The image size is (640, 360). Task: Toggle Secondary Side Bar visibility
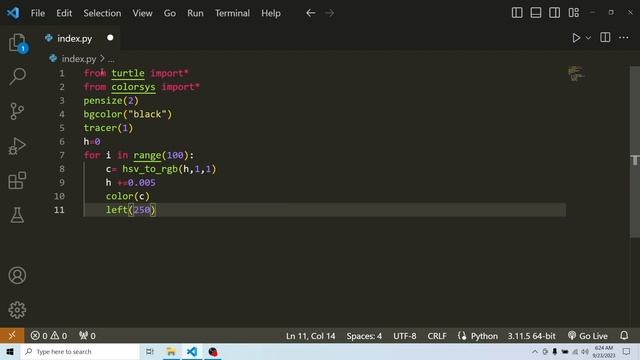(x=554, y=13)
